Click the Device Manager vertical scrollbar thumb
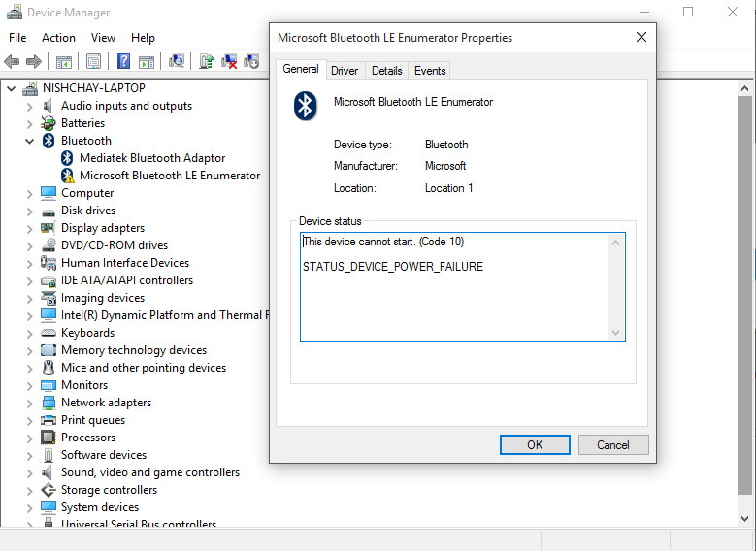Screen dimensions: 756x551 [x=744, y=295]
